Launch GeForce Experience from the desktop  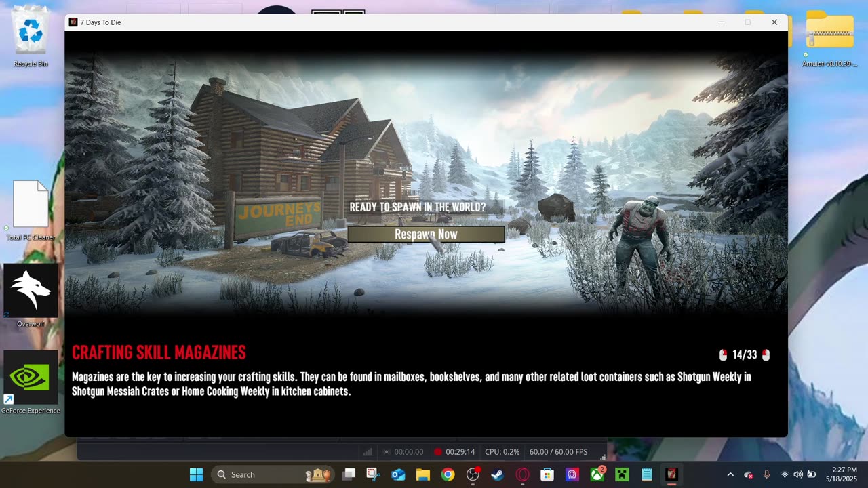pyautogui.click(x=31, y=383)
